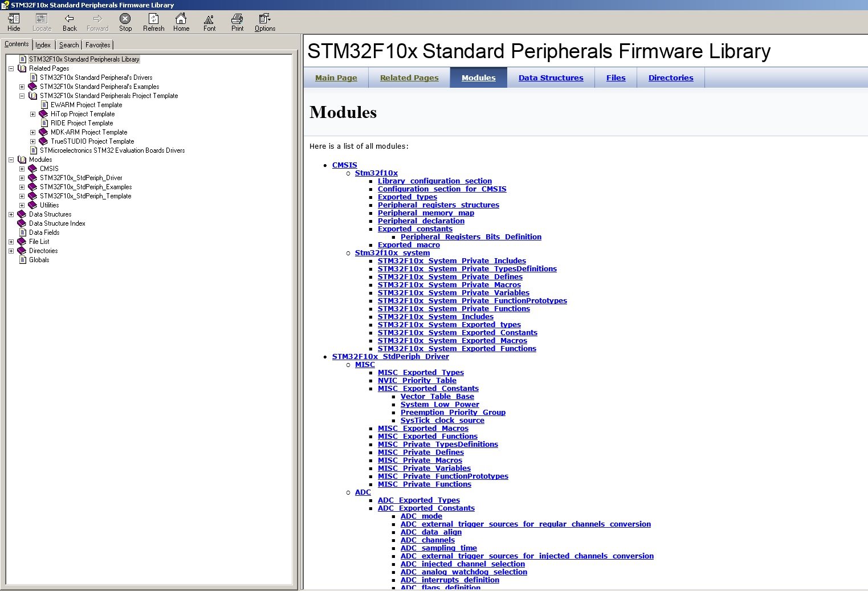Select STMicroelectronics STM32 Evaluation Boards Drivers item
868x591 pixels.
pos(112,150)
